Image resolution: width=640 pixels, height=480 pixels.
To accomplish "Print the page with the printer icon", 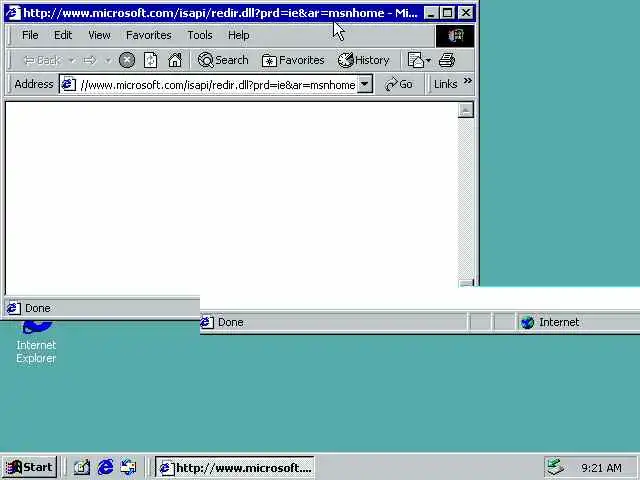I will (x=447, y=60).
